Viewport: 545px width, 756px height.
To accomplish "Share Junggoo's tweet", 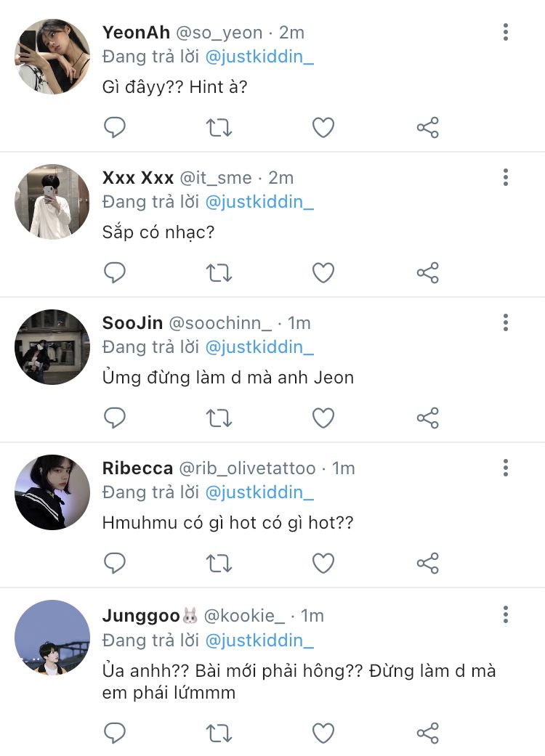I will tap(428, 733).
